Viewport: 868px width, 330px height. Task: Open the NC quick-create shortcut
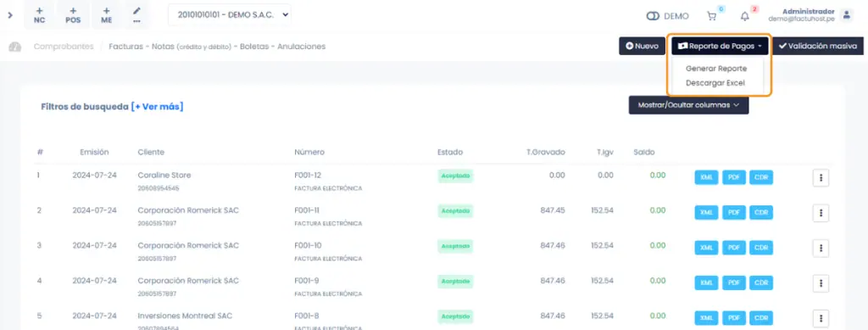[39, 15]
